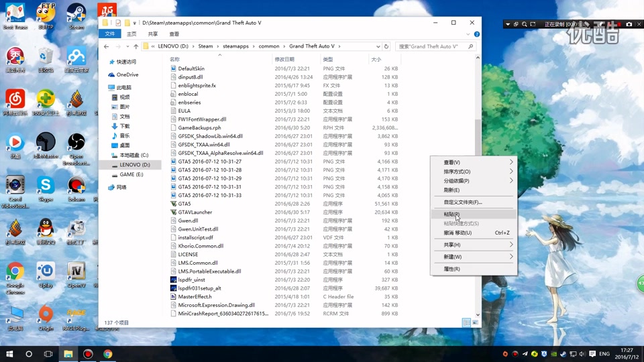Open 共享 ribbon tab
The height and width of the screenshot is (362, 644).
click(153, 34)
